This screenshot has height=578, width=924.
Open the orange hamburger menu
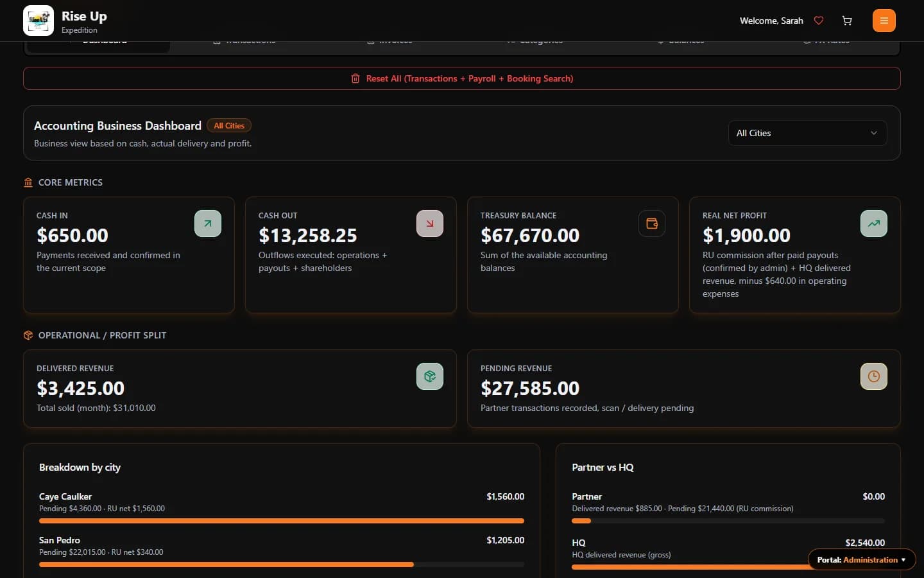(x=884, y=21)
